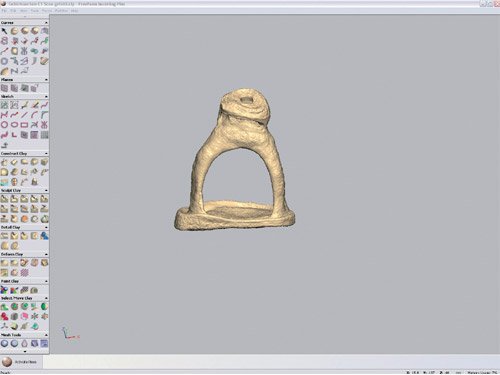Select the first plane tool icon
The image size is (500, 375).
(4, 88)
